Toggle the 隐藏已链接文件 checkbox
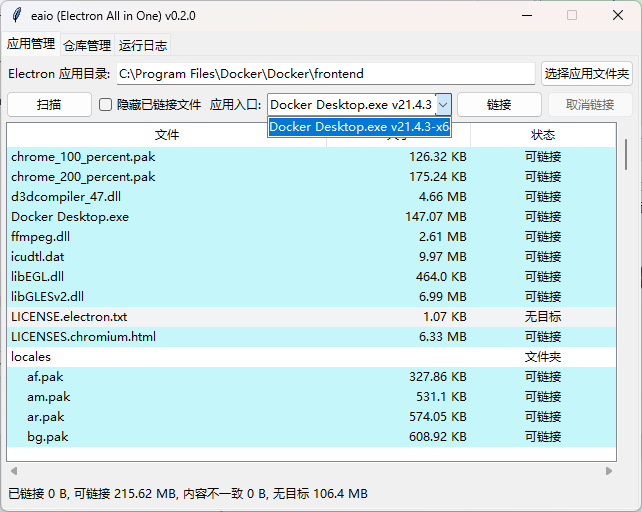 [105, 105]
